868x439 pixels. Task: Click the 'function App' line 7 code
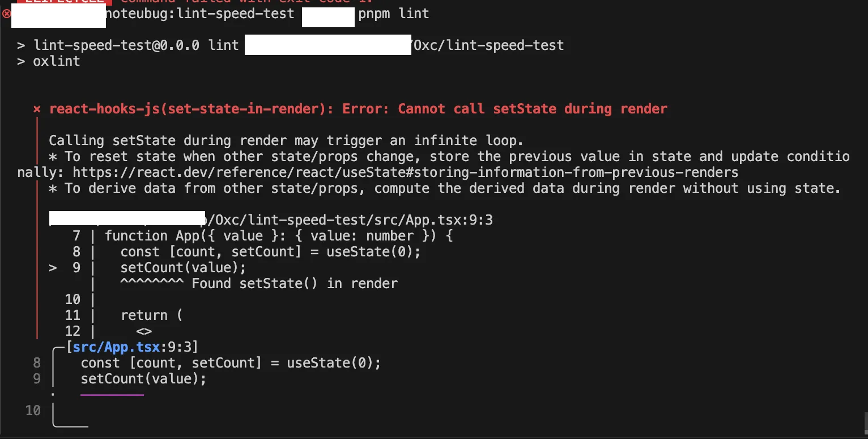tap(279, 236)
